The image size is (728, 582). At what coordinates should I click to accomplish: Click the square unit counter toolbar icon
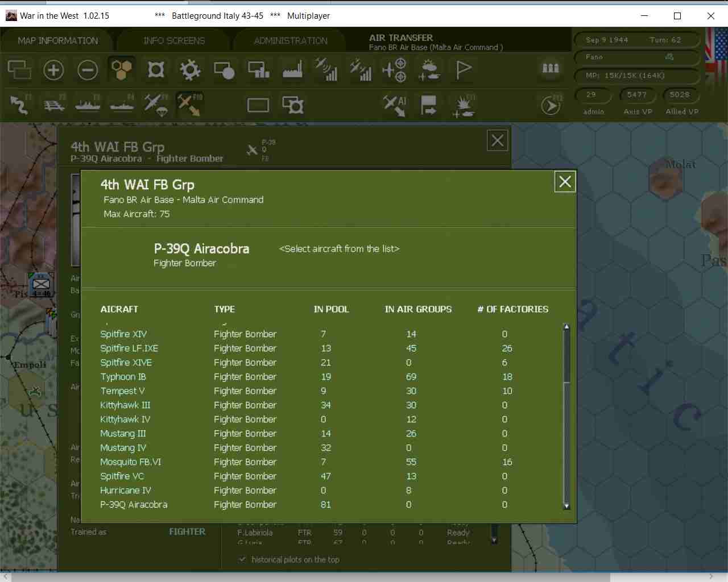pos(156,70)
